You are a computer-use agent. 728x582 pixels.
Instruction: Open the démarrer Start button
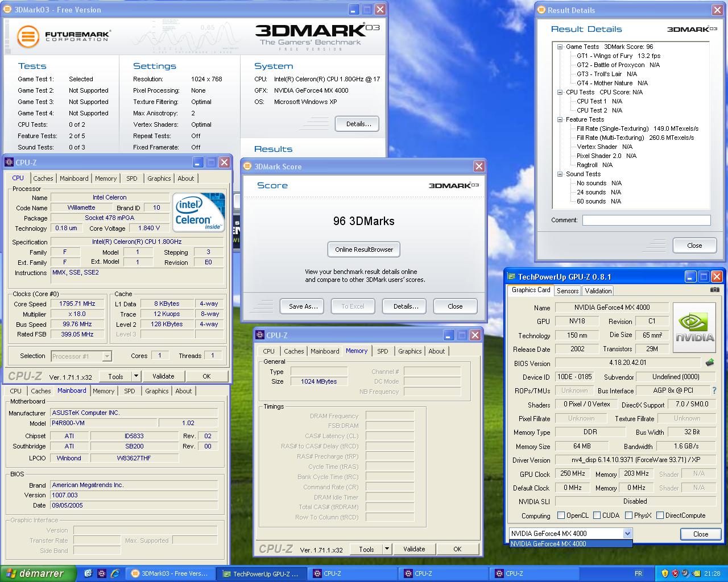pos(38,573)
